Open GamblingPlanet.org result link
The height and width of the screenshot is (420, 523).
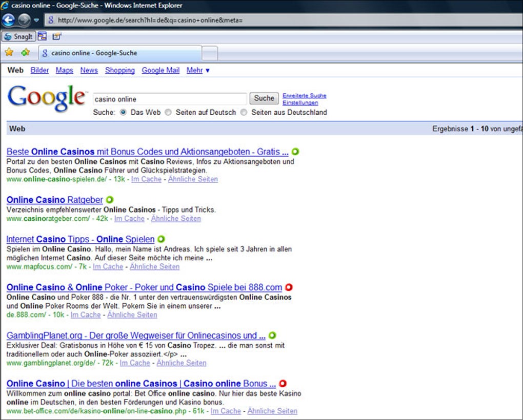point(136,335)
